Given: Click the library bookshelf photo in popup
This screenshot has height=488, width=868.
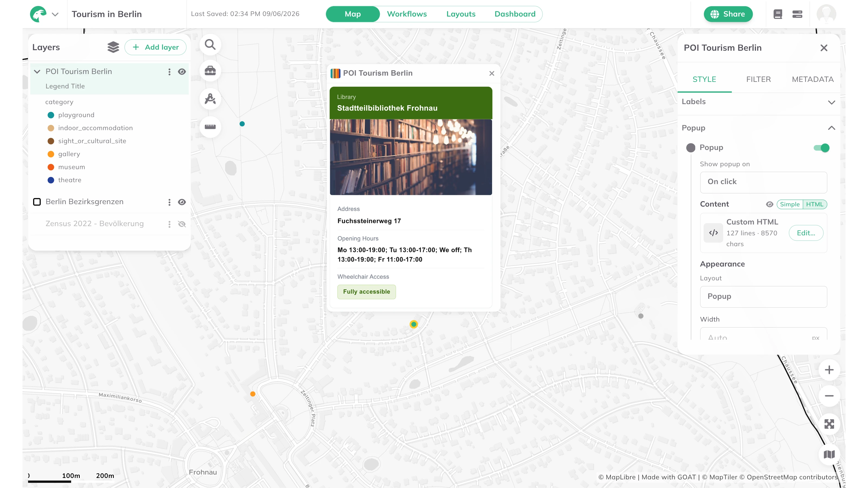Looking at the screenshot, I should pyautogui.click(x=411, y=157).
